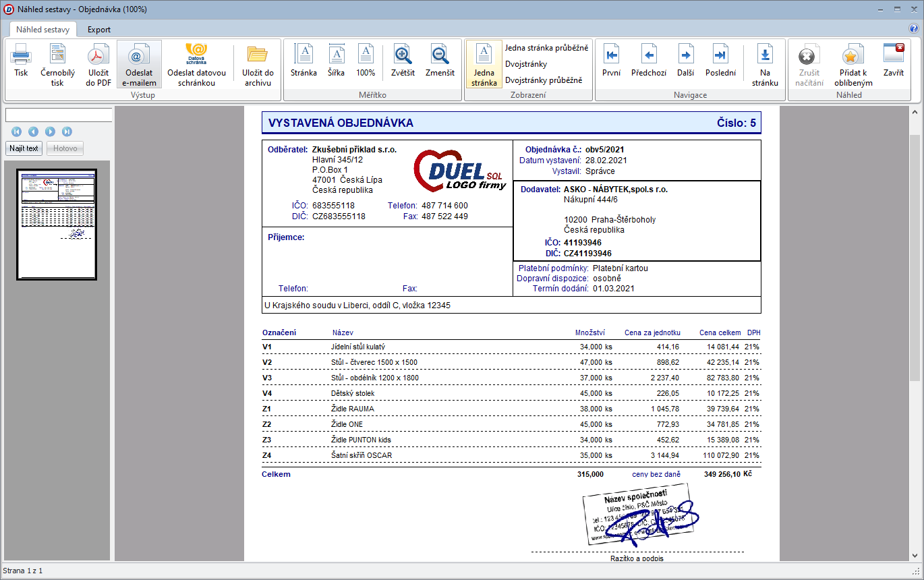The width and height of the screenshot is (924, 580).
Task: Click Zrušit načítání icon
Action: (x=808, y=64)
